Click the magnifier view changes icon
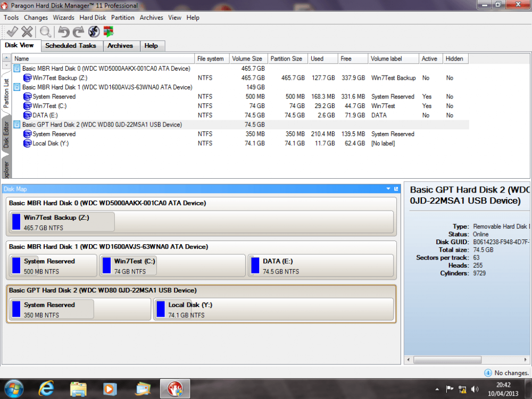This screenshot has width=532, height=399. [45, 31]
